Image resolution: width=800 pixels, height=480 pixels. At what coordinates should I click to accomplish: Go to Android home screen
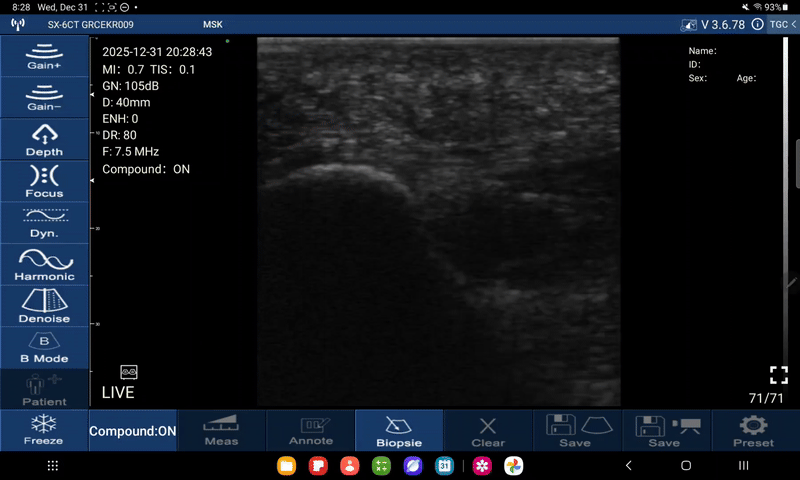point(686,465)
